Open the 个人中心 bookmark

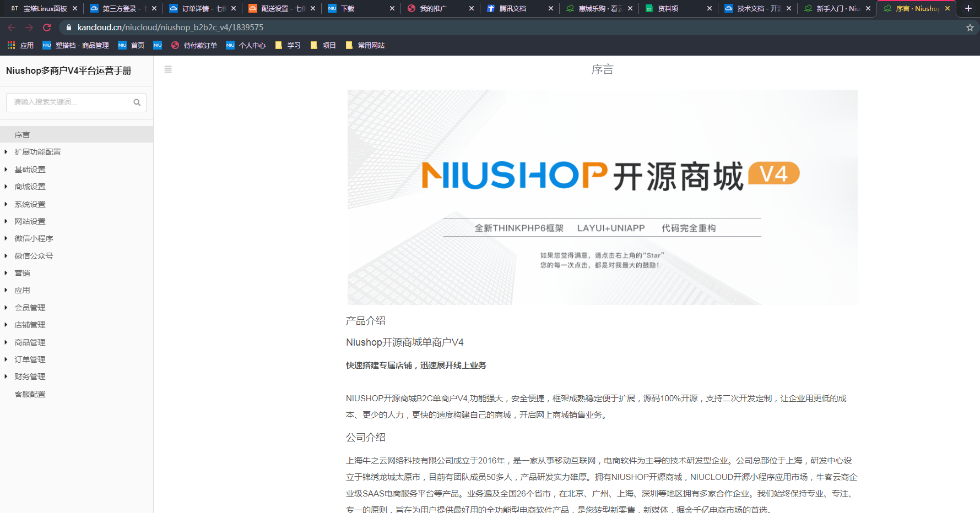click(246, 45)
